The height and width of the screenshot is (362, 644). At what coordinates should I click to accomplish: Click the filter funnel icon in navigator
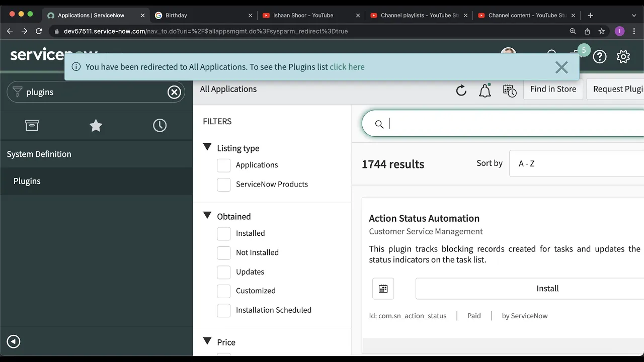click(x=18, y=92)
